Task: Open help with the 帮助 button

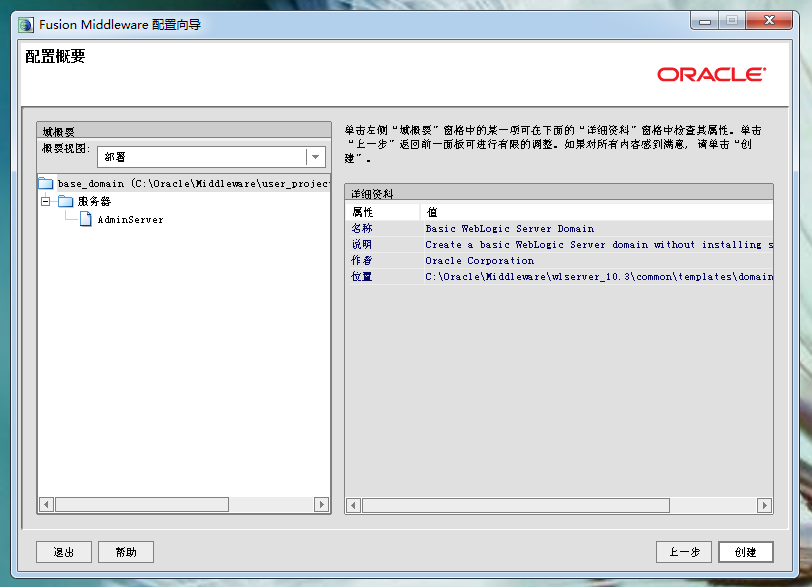Action: pyautogui.click(x=126, y=552)
